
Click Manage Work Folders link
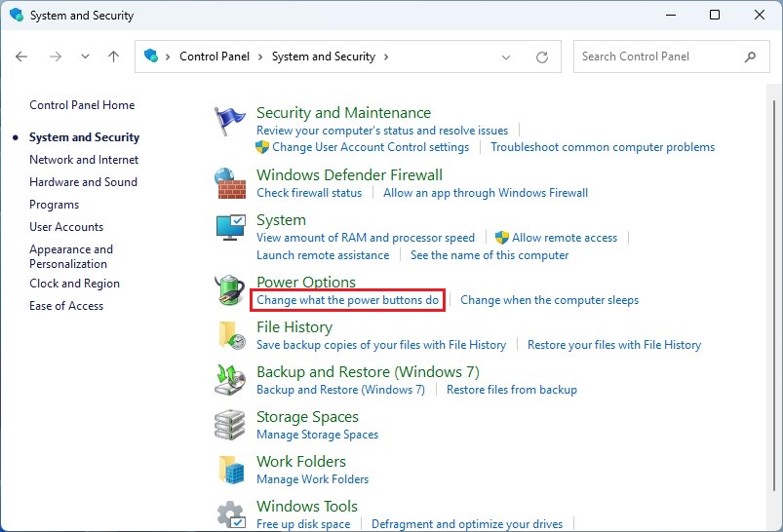pyautogui.click(x=313, y=479)
